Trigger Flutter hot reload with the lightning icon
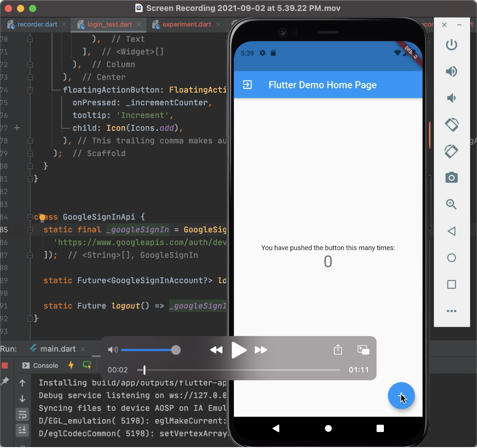The image size is (477, 448). [71, 365]
